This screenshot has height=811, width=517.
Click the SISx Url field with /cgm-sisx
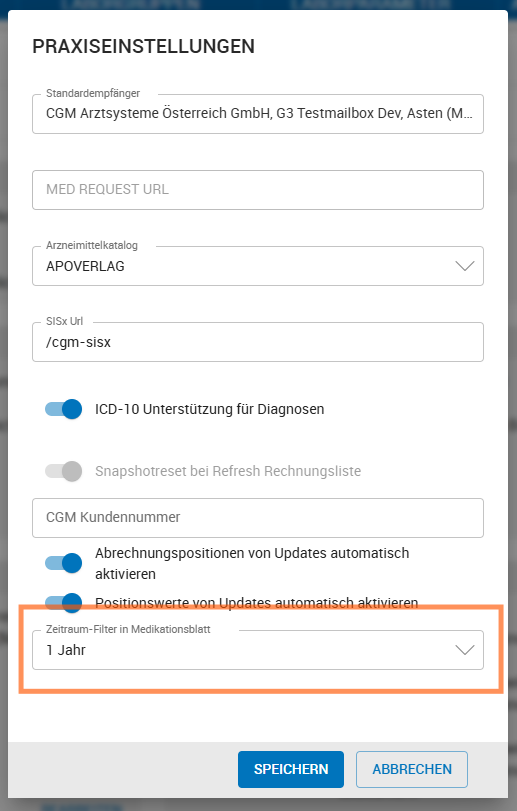[258, 342]
